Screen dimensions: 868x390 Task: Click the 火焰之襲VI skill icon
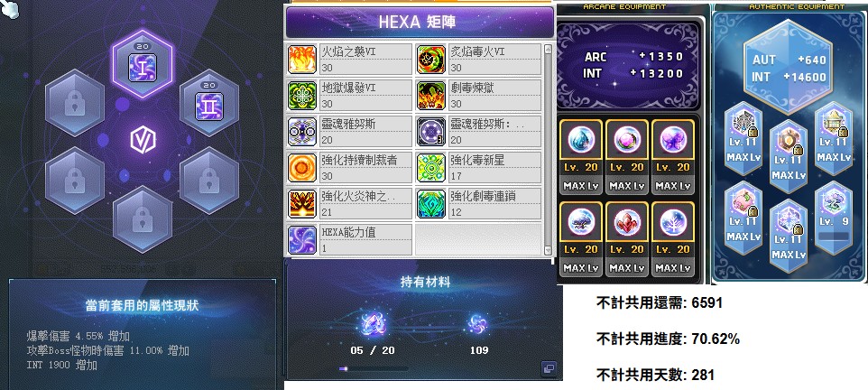coord(302,60)
